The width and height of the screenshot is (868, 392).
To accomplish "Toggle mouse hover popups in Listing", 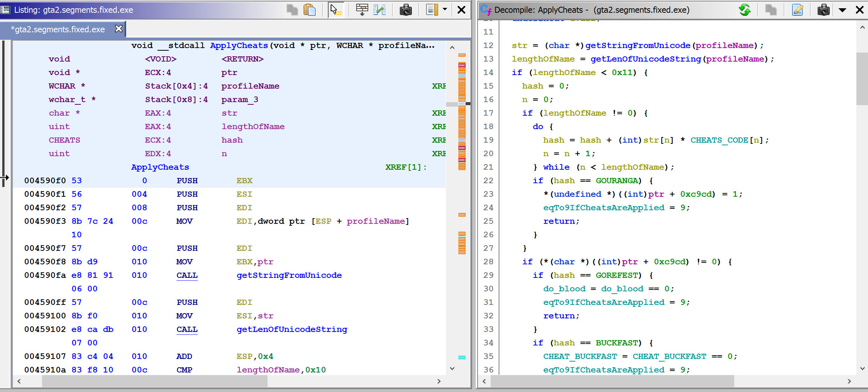I will pos(336,10).
